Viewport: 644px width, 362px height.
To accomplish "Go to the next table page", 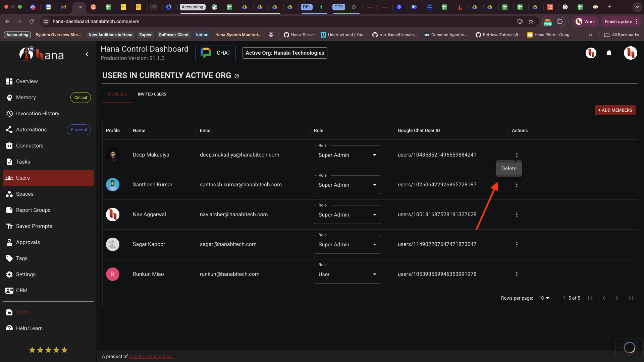I will [x=617, y=298].
